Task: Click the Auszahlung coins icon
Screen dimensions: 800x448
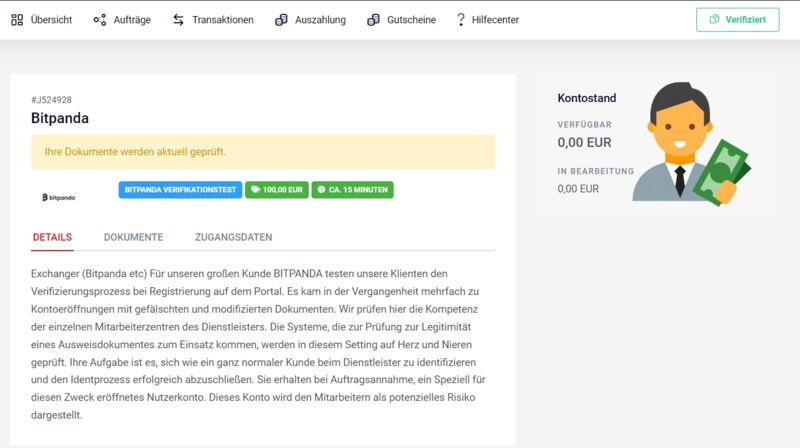Action: (281, 20)
